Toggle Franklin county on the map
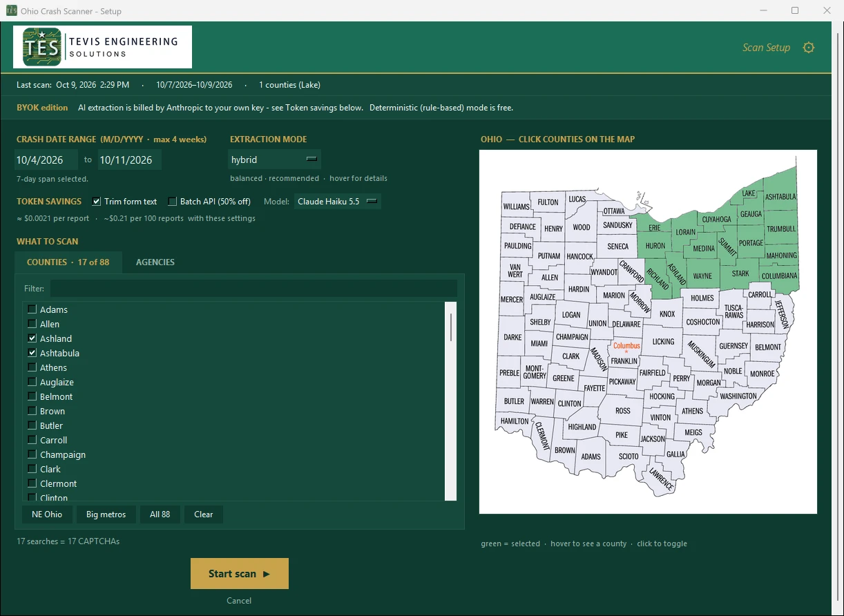This screenshot has height=616, width=844. [624, 361]
